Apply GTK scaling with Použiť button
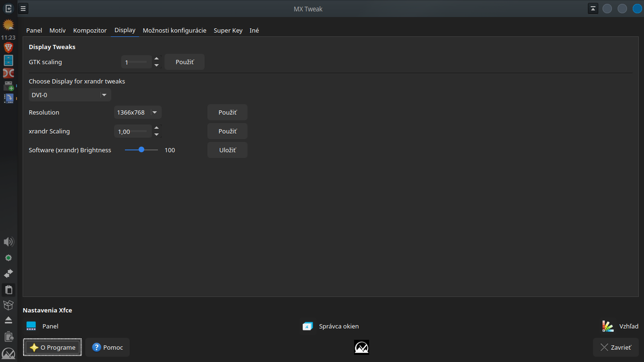The height and width of the screenshot is (362, 644). click(185, 62)
